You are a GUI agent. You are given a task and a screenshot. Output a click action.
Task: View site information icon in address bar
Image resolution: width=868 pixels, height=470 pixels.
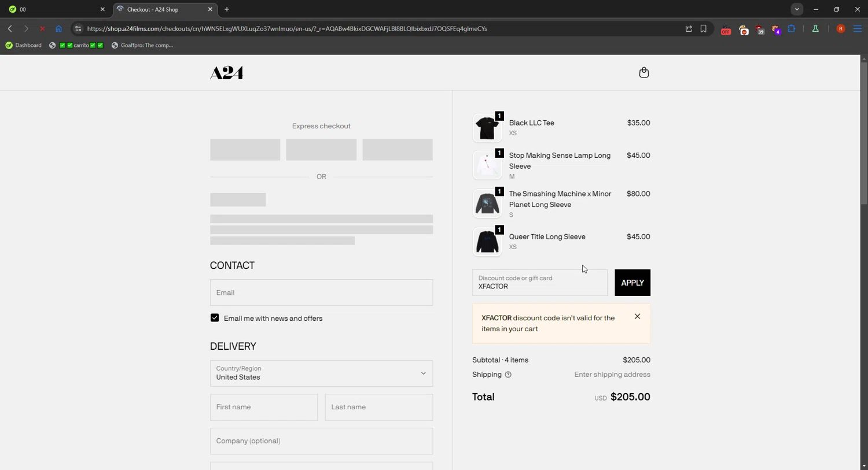click(x=78, y=28)
